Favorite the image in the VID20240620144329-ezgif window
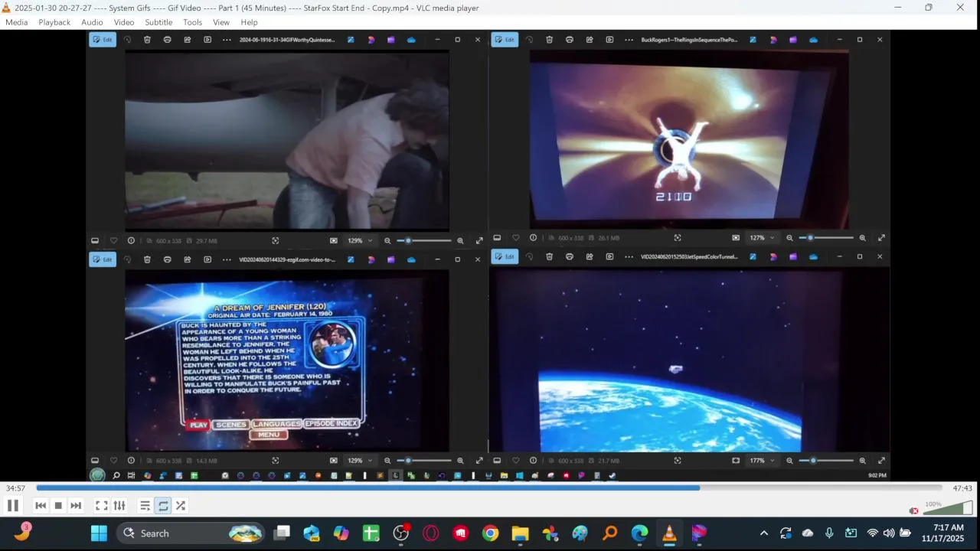The image size is (980, 551). 113,461
